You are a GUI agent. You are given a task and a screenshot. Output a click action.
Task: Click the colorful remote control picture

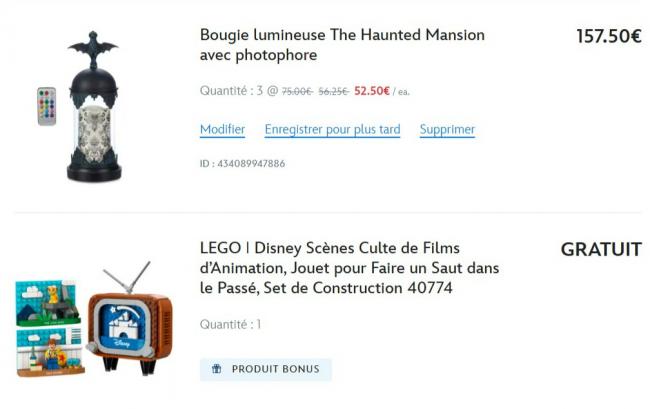47,106
